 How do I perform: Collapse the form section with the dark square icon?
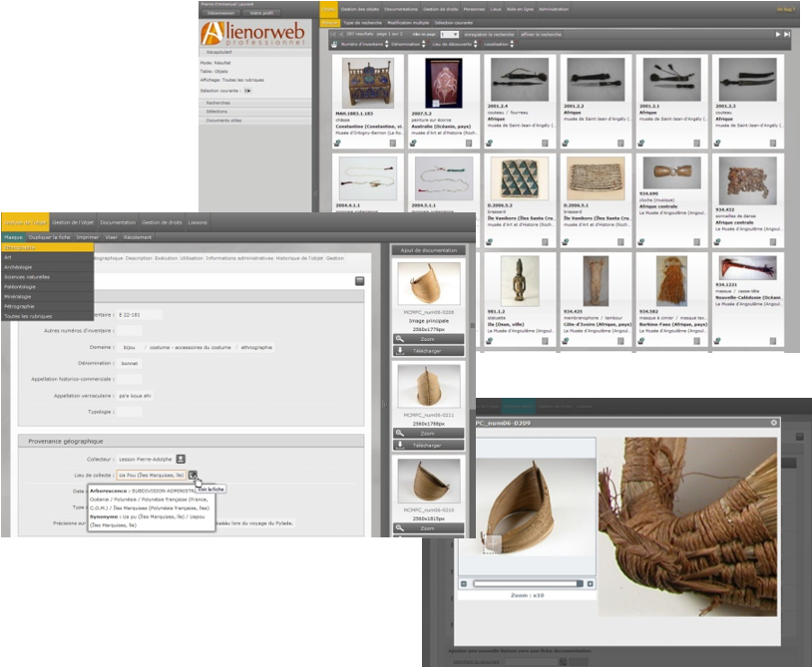click(x=359, y=281)
